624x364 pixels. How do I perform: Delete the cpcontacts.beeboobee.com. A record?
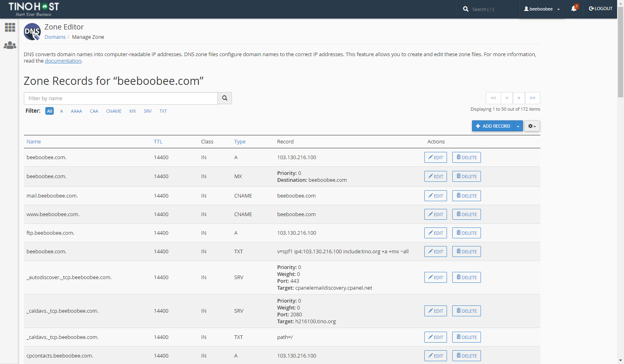click(466, 356)
